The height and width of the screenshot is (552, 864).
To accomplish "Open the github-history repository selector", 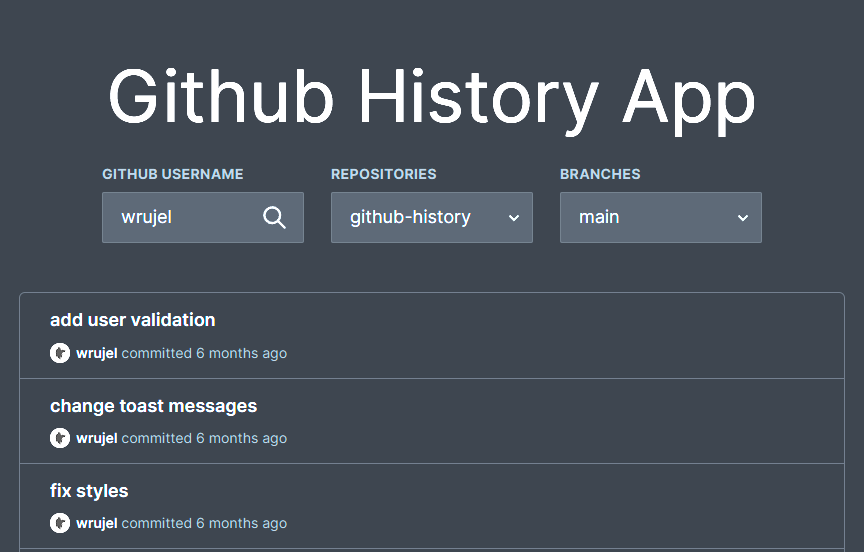I will (431, 218).
